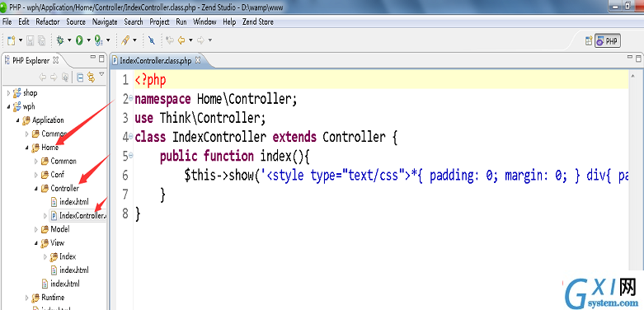The width and height of the screenshot is (644, 310).
Task: Click the Save All toolbar icon
Action: pyautogui.click(x=41, y=40)
